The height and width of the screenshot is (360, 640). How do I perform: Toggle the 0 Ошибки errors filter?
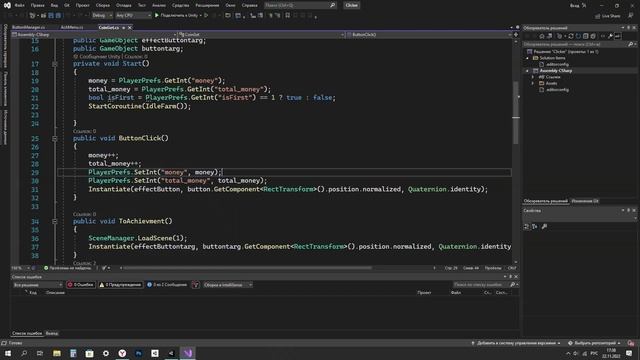(81, 285)
